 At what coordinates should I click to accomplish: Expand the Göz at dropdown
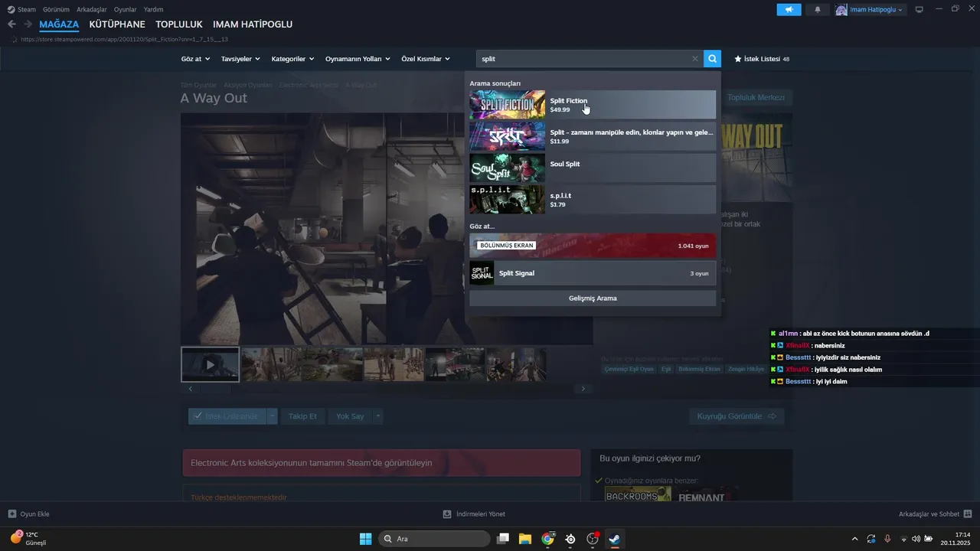point(195,59)
